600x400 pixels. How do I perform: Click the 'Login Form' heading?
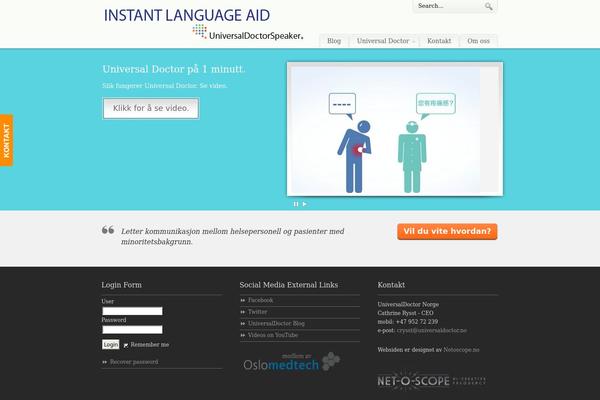122,285
